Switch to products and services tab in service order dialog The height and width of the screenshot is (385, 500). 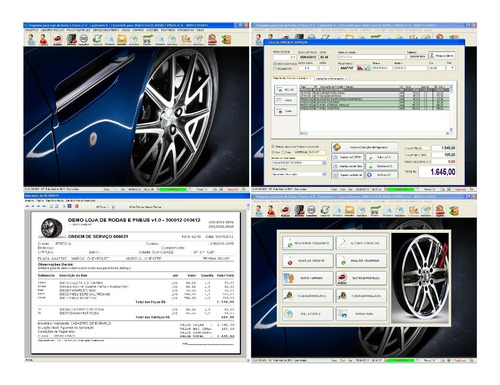point(292,78)
